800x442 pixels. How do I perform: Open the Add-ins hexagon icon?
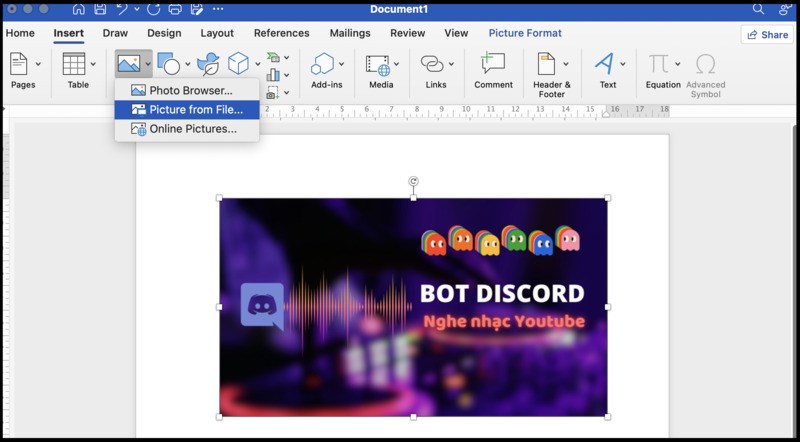tap(322, 64)
